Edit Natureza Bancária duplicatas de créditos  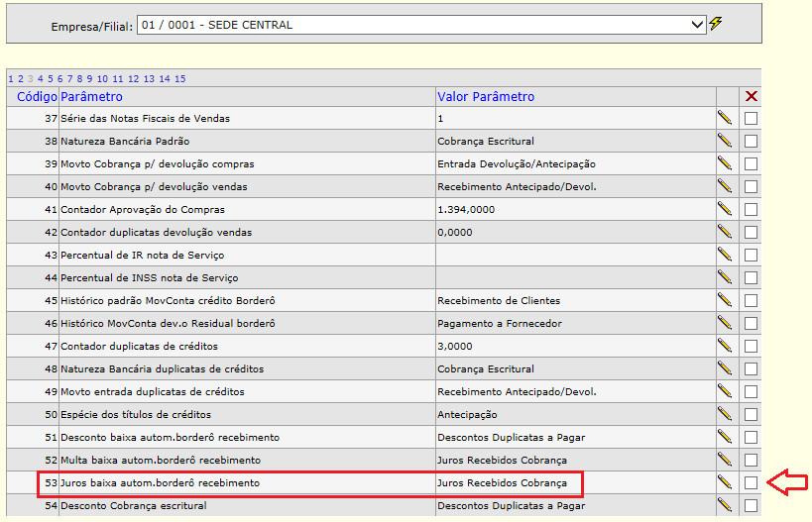pos(725,368)
